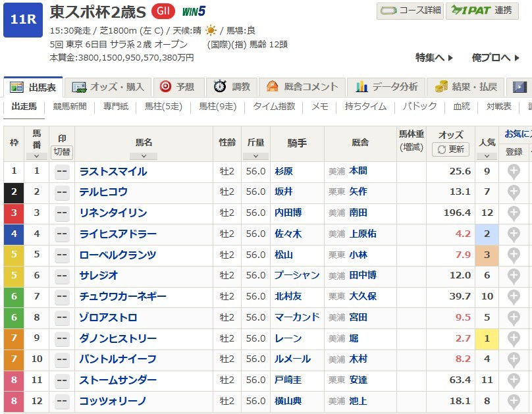
Task: Open the データ分析 chart tab
Action: point(387,87)
